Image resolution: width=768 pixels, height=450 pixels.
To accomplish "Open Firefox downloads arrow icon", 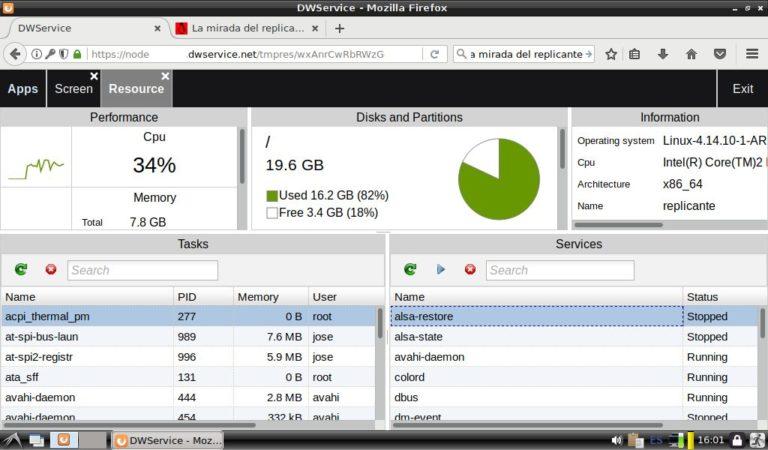I will [662, 54].
